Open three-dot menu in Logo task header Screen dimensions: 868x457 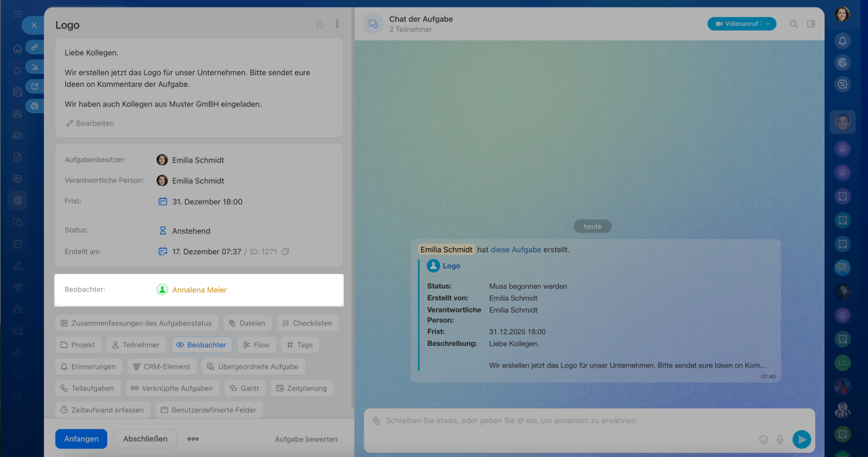click(x=337, y=24)
